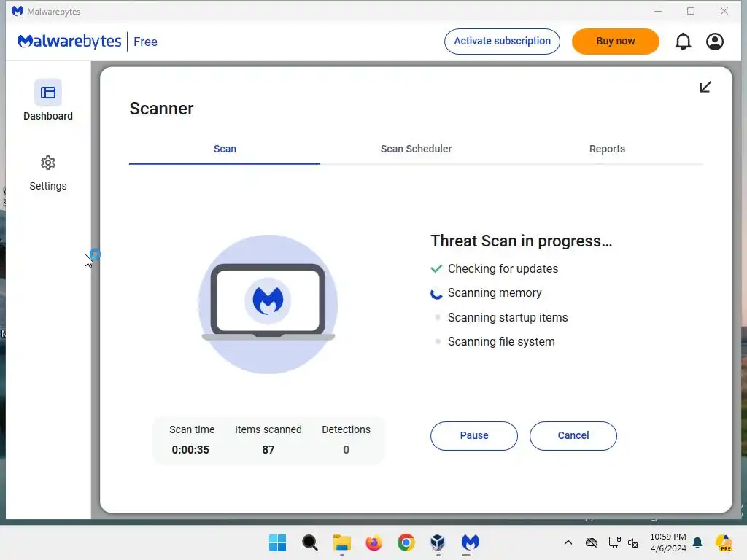
Task: Open the account profile icon
Action: tap(715, 42)
